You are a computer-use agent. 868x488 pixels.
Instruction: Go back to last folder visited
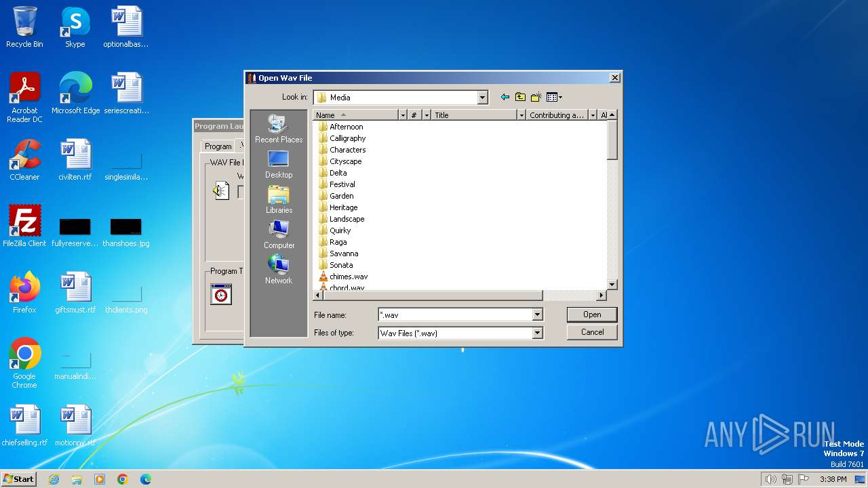pyautogui.click(x=505, y=97)
